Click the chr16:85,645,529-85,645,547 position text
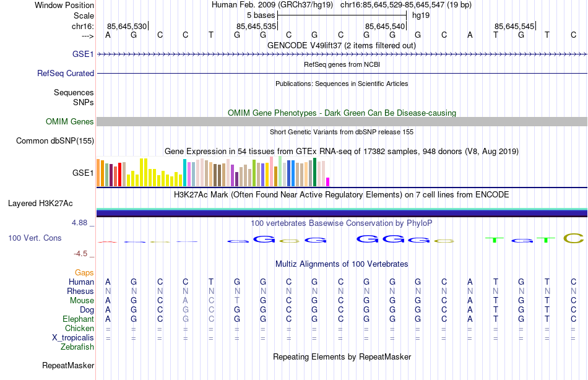 tap(406, 5)
